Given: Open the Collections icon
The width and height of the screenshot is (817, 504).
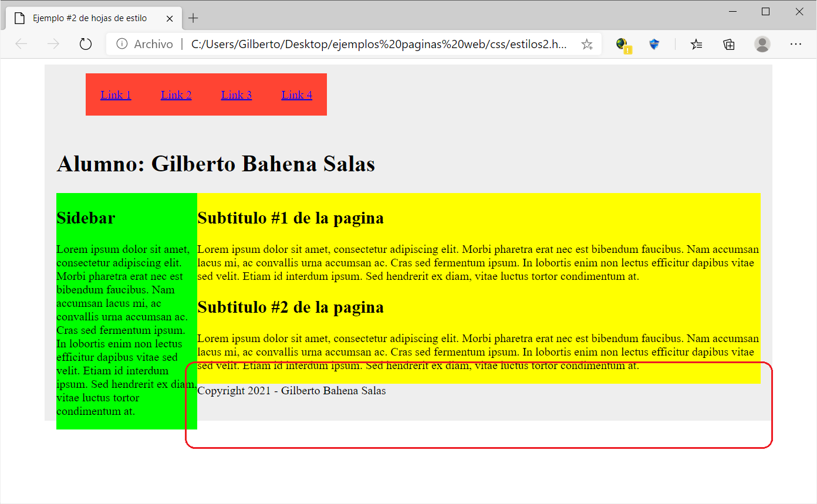Looking at the screenshot, I should [729, 44].
